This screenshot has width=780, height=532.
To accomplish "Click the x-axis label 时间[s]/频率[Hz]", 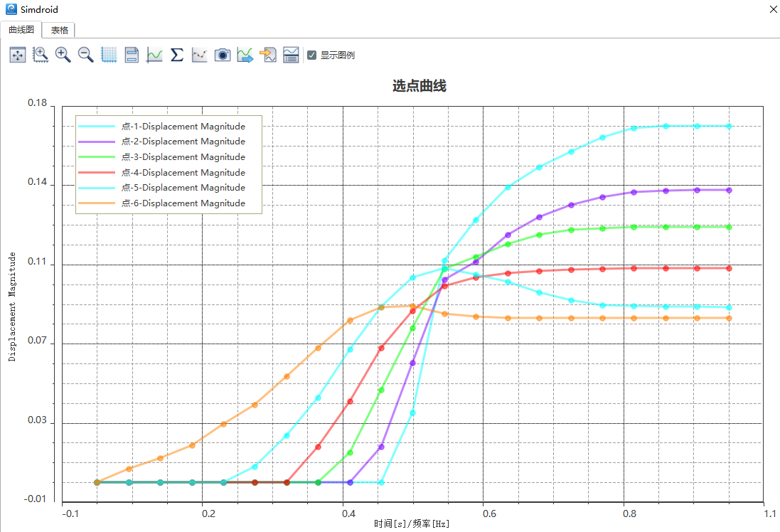I will point(412,523).
